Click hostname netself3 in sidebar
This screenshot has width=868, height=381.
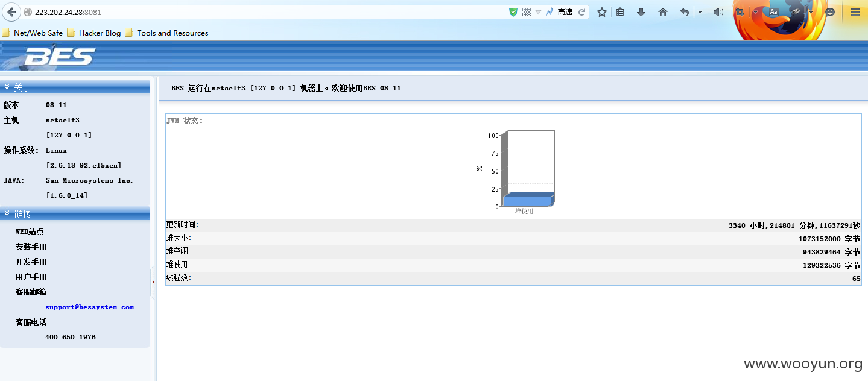click(x=63, y=120)
